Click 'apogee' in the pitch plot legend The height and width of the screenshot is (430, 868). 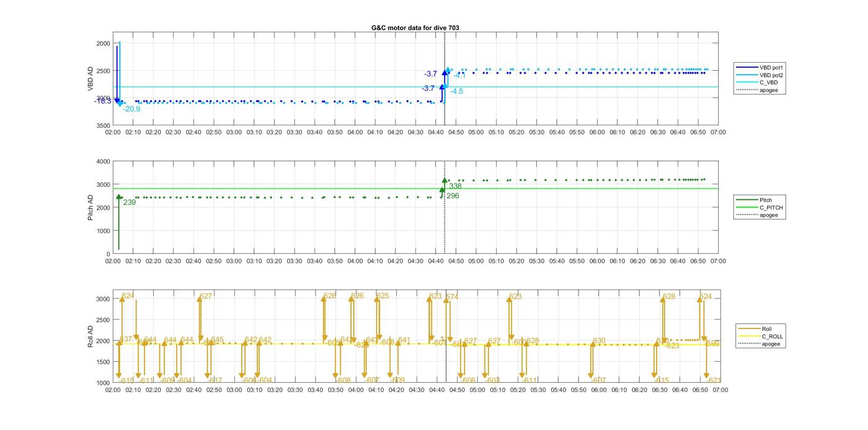[x=769, y=215]
